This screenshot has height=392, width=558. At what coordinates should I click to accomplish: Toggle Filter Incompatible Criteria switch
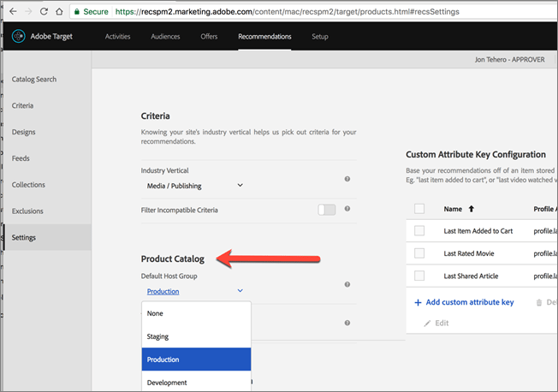click(326, 210)
